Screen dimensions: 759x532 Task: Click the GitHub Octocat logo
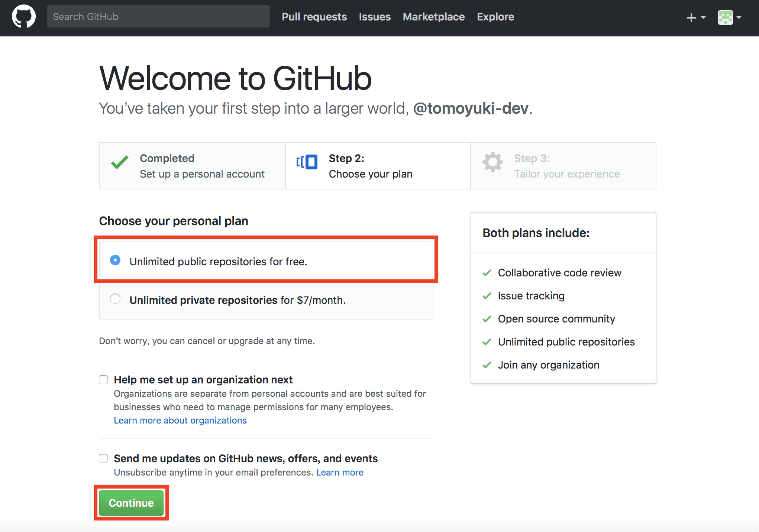click(23, 17)
